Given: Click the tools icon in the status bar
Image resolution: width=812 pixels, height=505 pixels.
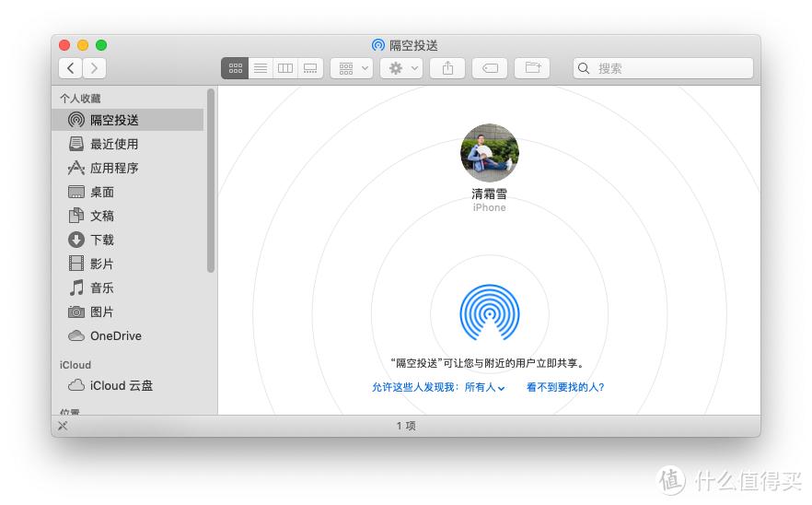Looking at the screenshot, I should click(63, 426).
